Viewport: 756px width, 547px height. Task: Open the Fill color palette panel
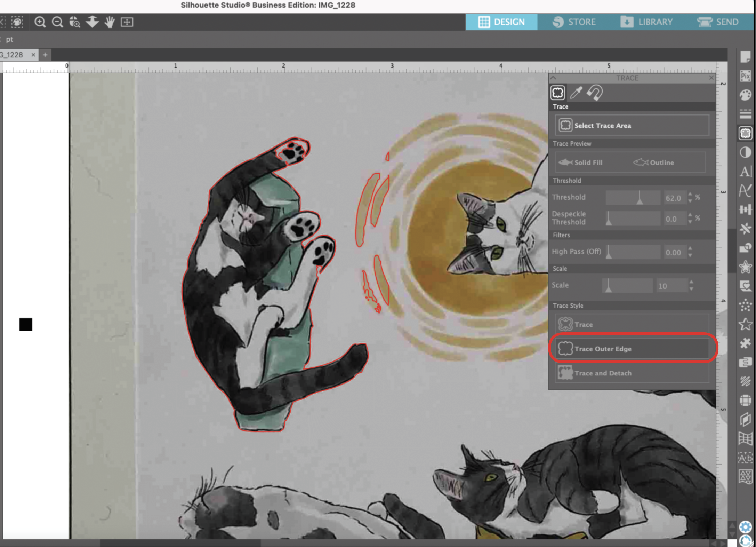pyautogui.click(x=745, y=95)
